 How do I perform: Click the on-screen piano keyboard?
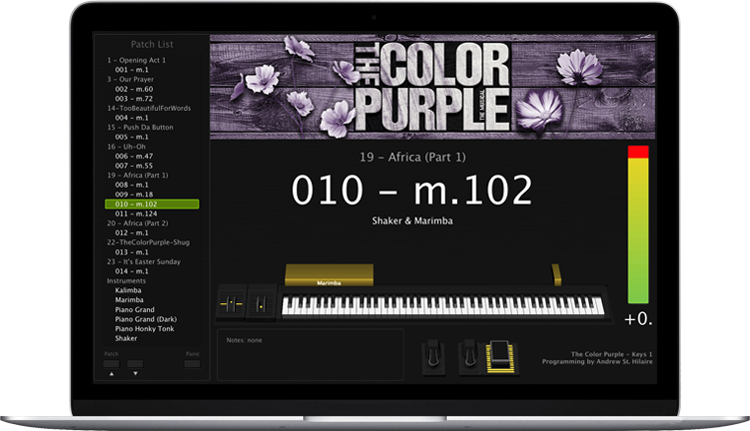click(x=443, y=306)
